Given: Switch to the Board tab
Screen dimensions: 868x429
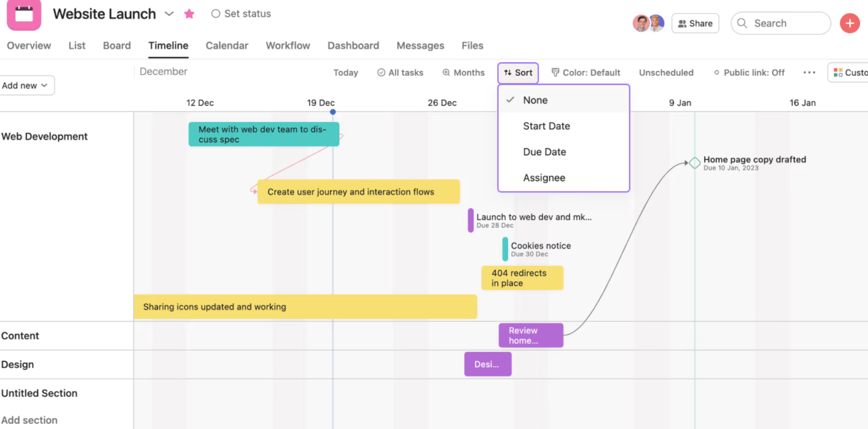Looking at the screenshot, I should (117, 46).
